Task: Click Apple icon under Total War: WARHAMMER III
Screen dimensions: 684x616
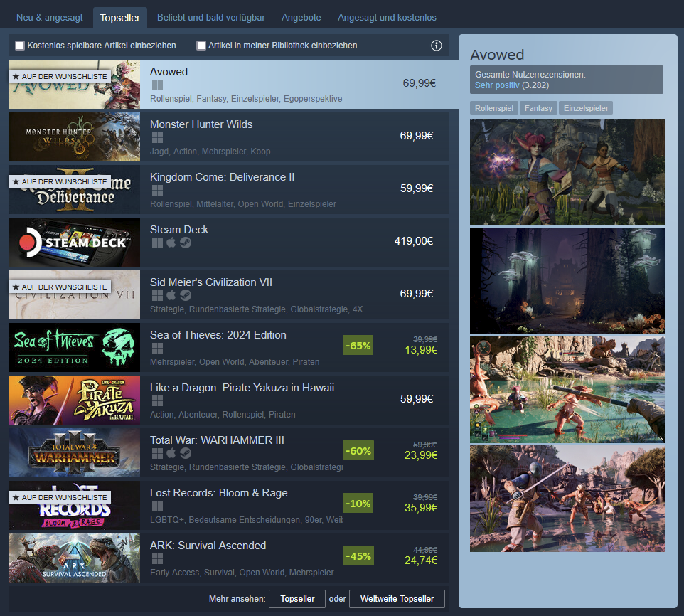Action: 171,453
